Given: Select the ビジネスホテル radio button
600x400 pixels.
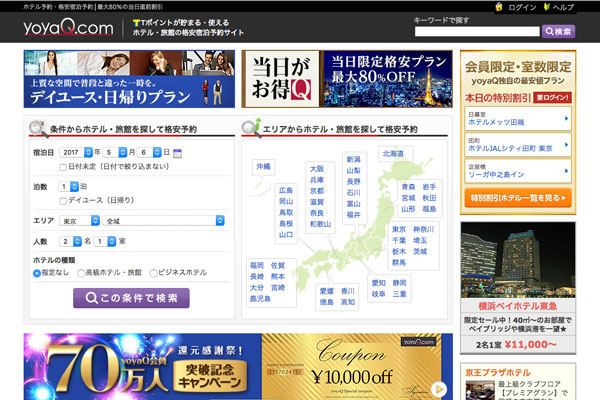Looking at the screenshot, I should (153, 273).
